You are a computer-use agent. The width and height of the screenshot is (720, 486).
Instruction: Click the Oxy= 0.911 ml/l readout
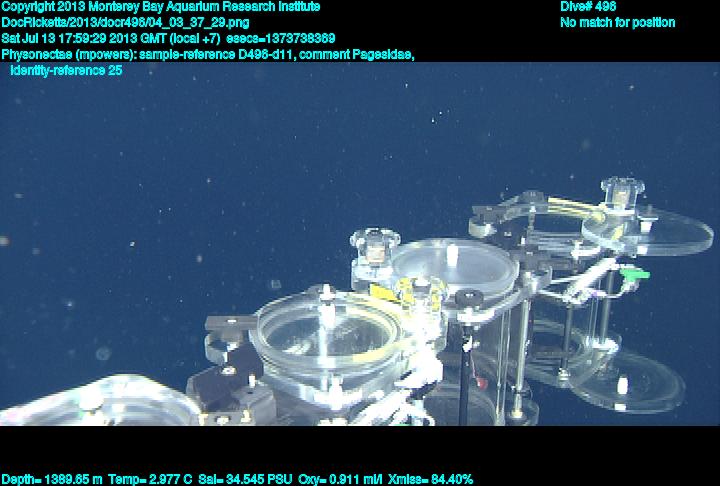click(x=340, y=480)
